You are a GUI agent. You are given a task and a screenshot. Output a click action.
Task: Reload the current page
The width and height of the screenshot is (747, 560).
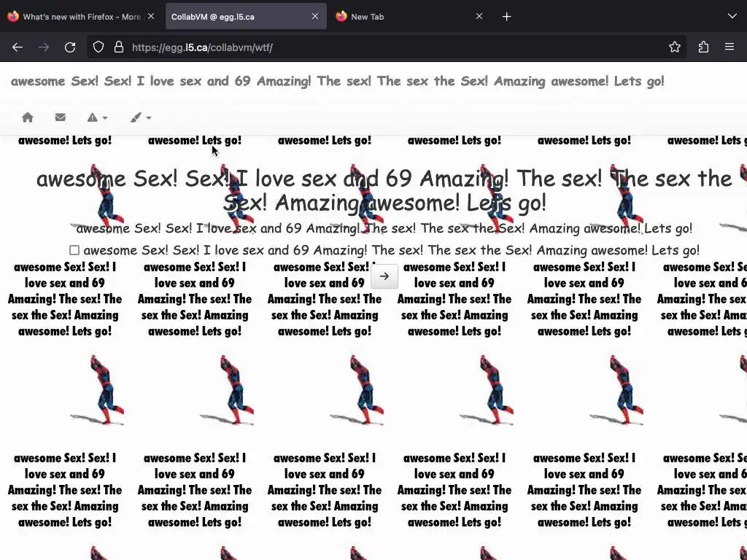pos(70,47)
